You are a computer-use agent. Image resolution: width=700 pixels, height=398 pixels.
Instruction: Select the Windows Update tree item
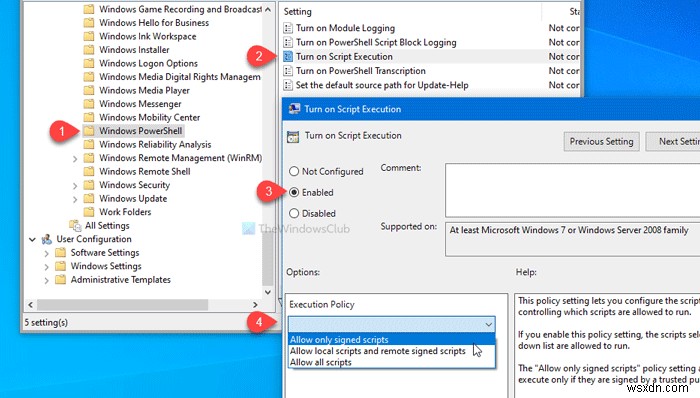(133, 199)
